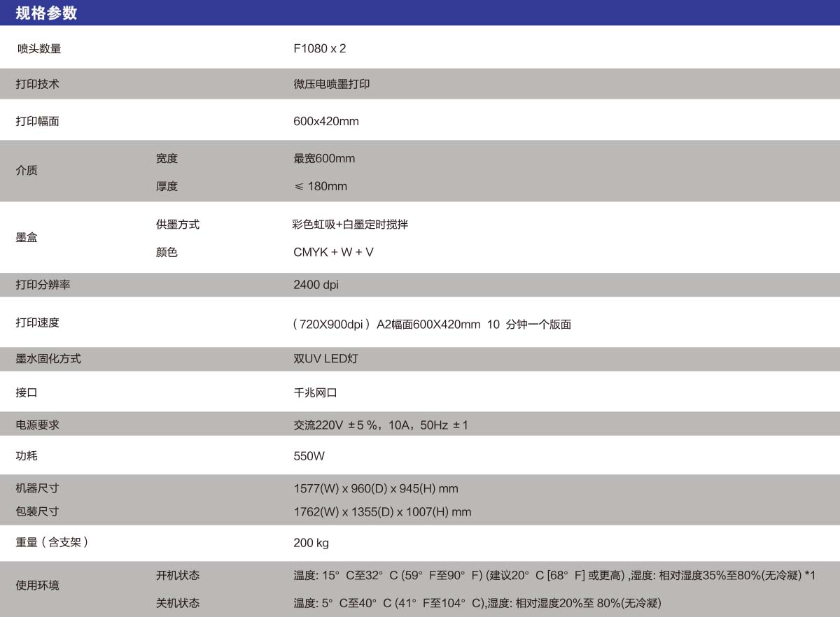Screen dimensions: 840x617
Task: Select the 介质 category label
Action: point(27,171)
